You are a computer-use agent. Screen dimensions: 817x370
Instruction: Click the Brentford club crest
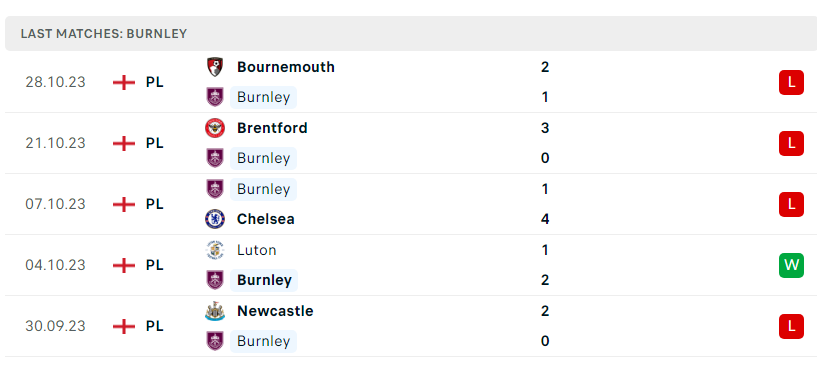215,128
